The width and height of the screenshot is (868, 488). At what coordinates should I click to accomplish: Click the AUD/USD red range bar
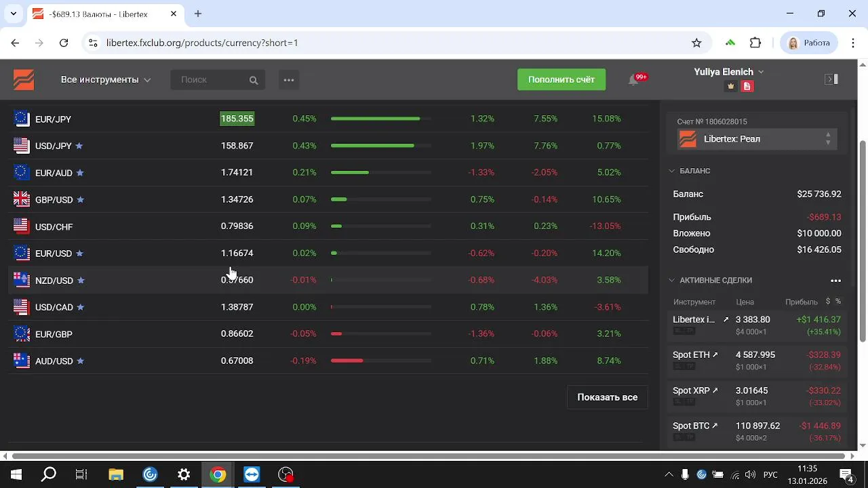(347, 361)
